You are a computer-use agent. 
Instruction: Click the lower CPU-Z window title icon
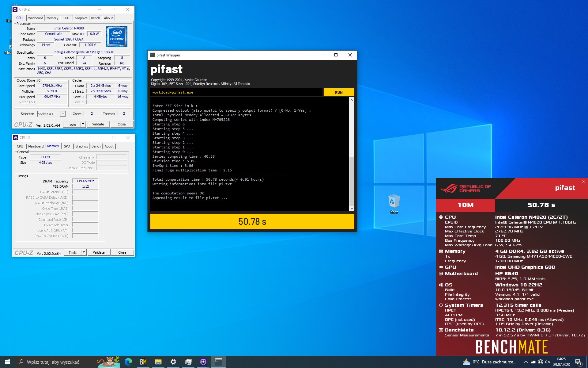coord(16,138)
